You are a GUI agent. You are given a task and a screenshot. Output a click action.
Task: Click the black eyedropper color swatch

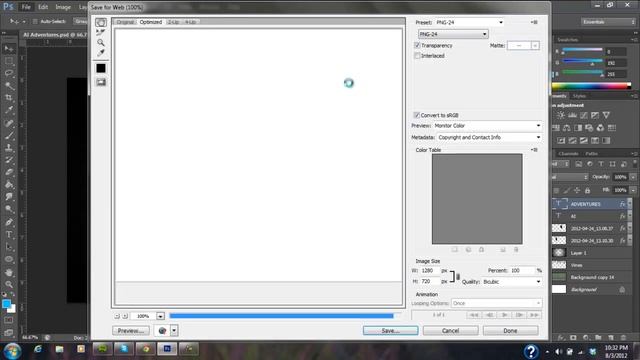pyautogui.click(x=101, y=68)
